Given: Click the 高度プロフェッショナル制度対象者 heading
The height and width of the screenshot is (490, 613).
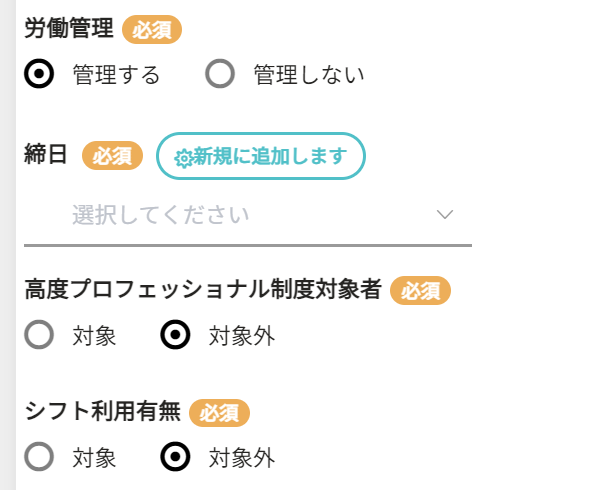Looking at the screenshot, I should tap(203, 290).
